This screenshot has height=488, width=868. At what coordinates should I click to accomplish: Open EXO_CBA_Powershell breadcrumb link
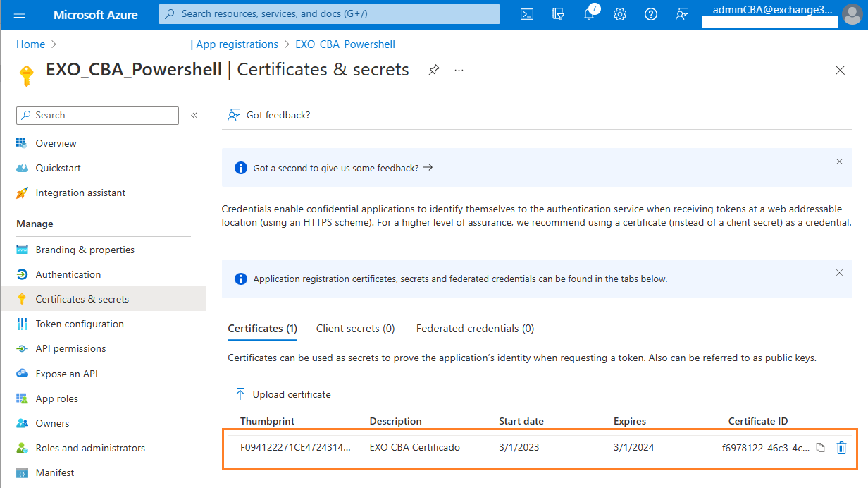pos(345,44)
